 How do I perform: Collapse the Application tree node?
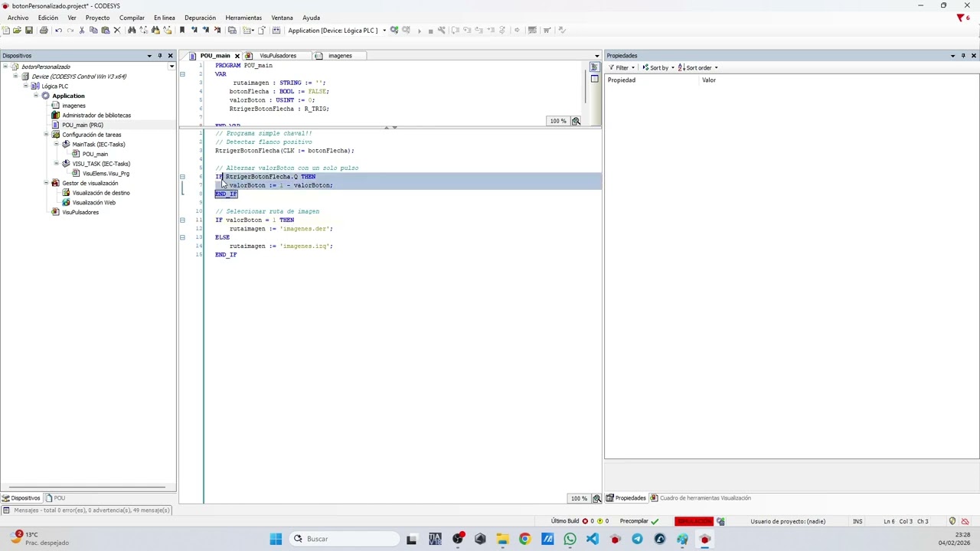tap(35, 96)
